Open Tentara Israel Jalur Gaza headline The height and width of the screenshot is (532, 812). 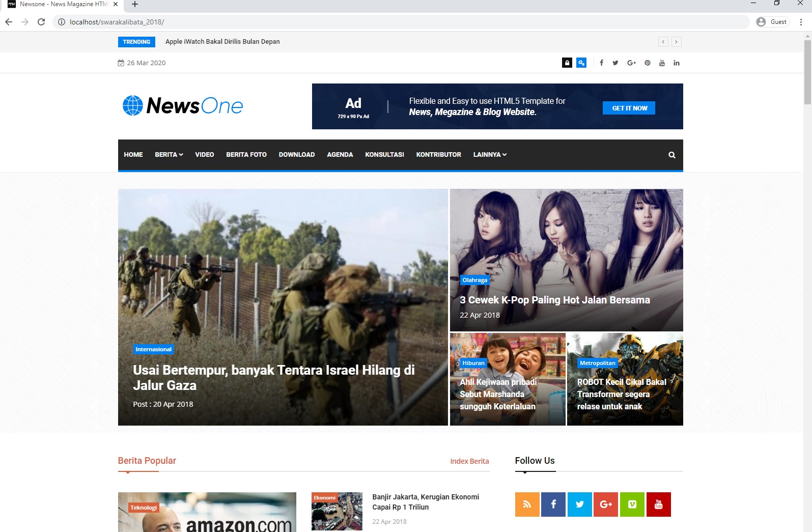point(274,378)
